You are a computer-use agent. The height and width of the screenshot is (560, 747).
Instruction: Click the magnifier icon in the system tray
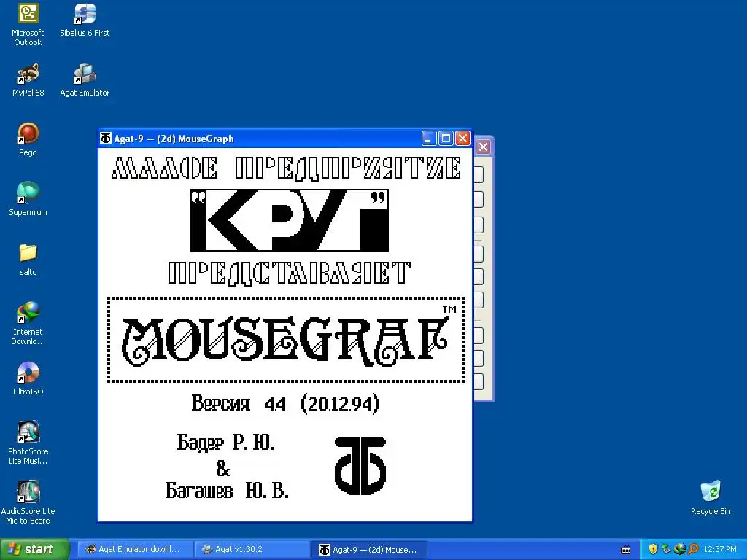pos(693,549)
